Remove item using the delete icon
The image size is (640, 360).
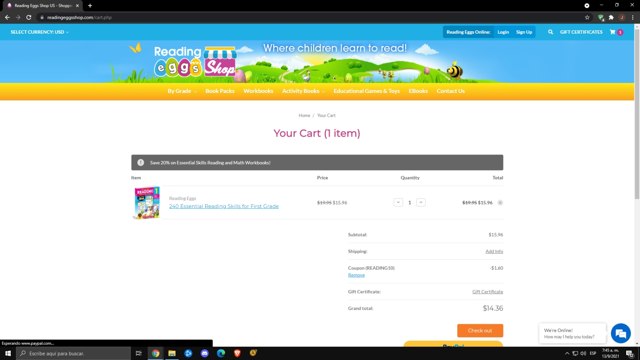500,202
